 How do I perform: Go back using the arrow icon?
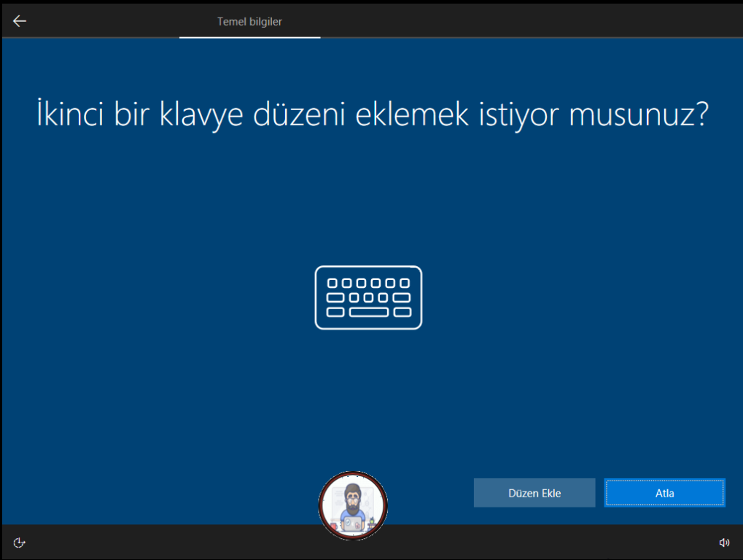pos(20,21)
